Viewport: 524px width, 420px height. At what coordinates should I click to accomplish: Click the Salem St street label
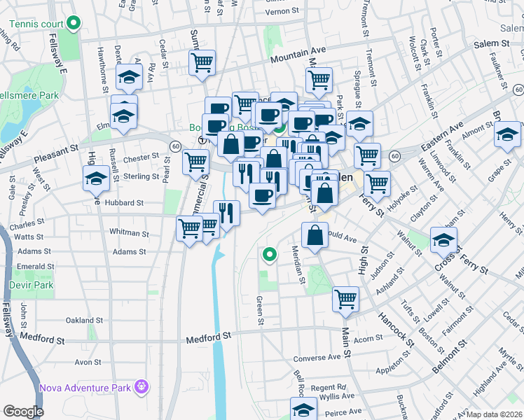[492, 43]
